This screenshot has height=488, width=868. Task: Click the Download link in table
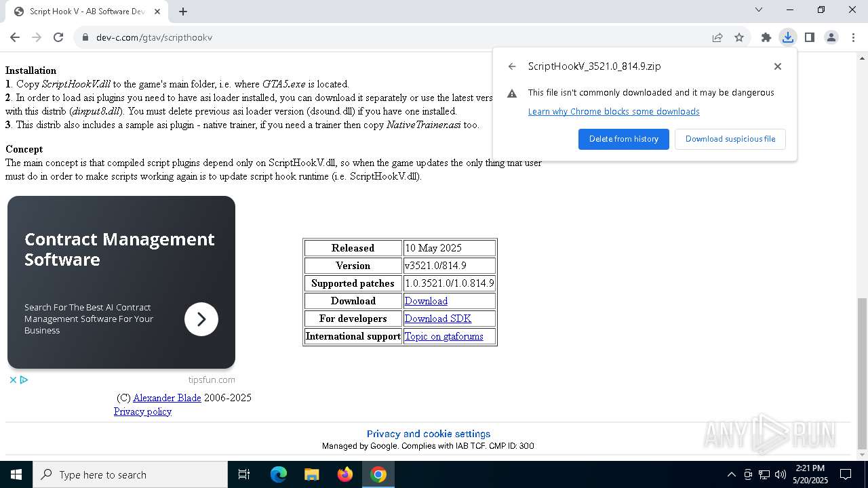pyautogui.click(x=426, y=301)
